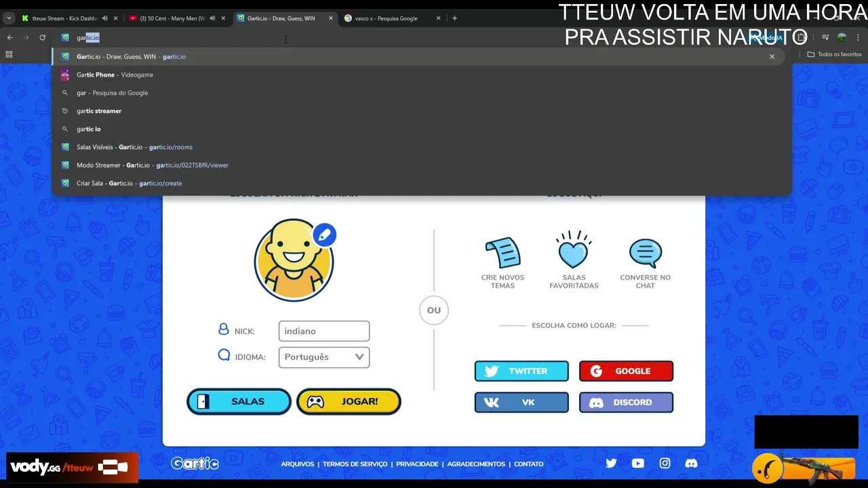Log in with the DISCORD button
868x488 pixels.
[x=626, y=403]
